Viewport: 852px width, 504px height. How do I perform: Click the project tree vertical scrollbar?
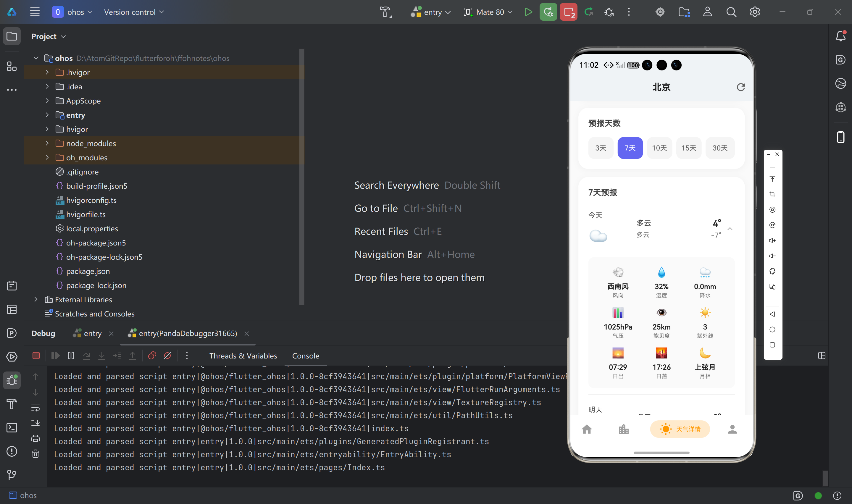[301, 177]
